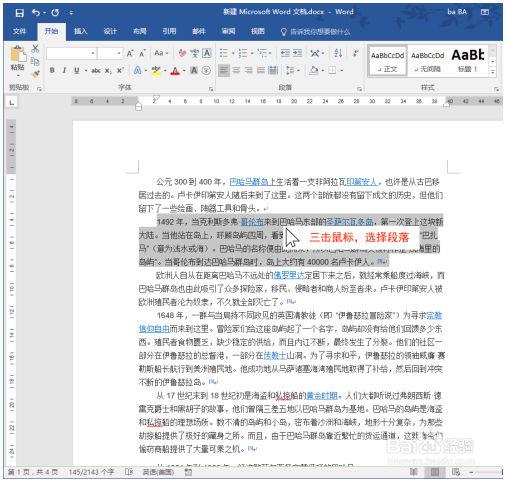Screen dimensions: 506x482
Task: Select the Format Painter brush icon
Action: [x=35, y=74]
